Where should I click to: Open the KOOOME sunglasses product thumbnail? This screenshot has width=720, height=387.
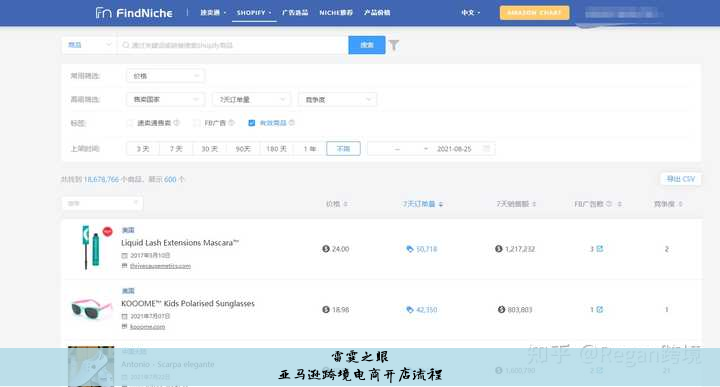tap(91, 308)
